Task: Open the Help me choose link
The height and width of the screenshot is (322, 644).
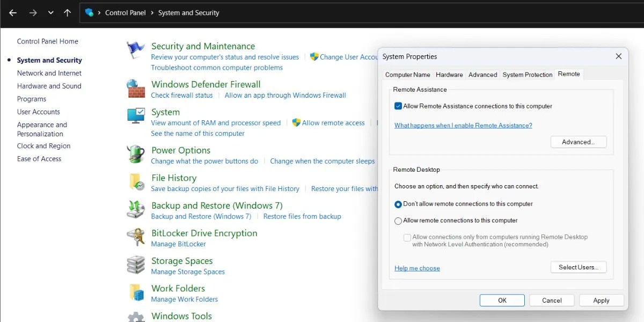Action: [417, 268]
